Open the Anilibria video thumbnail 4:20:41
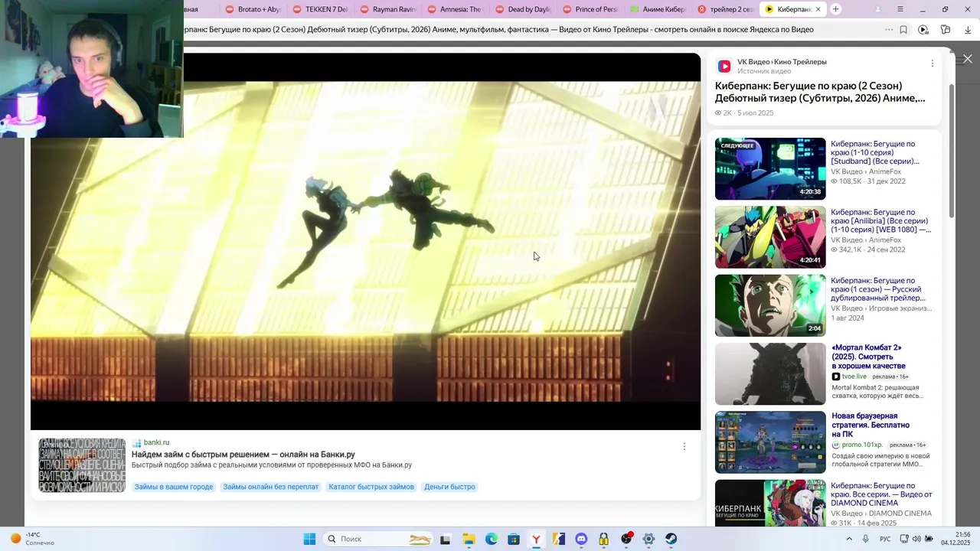The image size is (980, 551). point(770,236)
